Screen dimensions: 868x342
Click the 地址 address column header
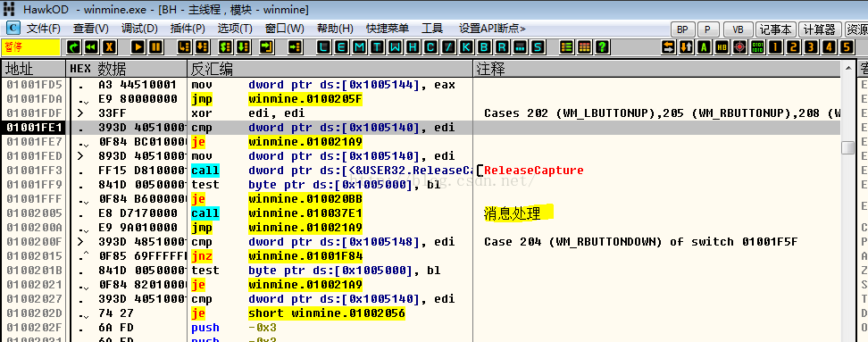33,69
